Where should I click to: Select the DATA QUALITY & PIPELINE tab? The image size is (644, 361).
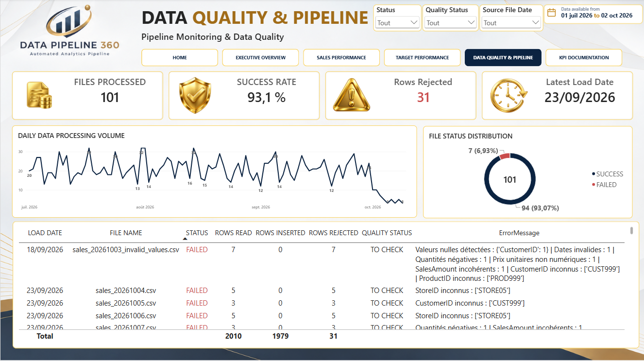[x=503, y=57]
